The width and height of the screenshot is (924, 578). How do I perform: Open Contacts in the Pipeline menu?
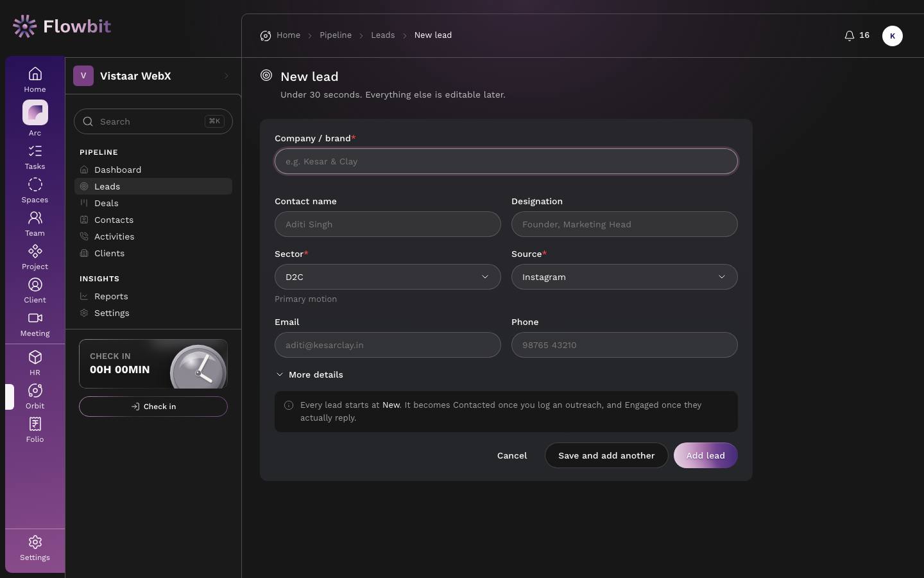click(x=153, y=220)
